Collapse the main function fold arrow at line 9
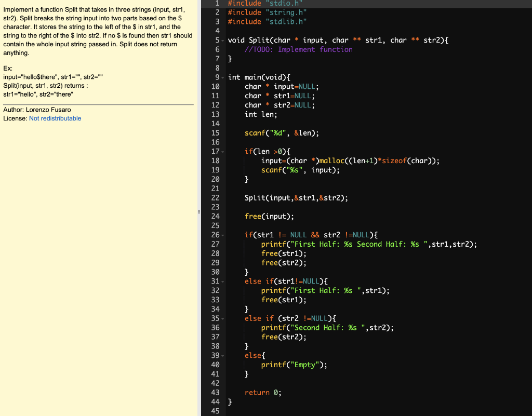The height and width of the screenshot is (416, 532). click(223, 77)
